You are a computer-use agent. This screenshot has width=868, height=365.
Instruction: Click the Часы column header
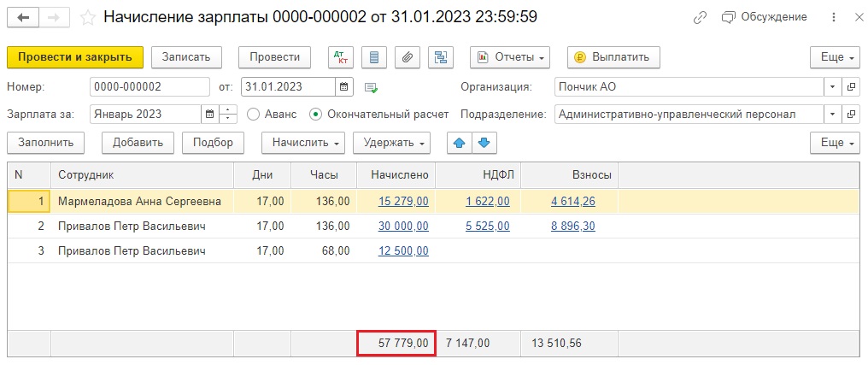(x=324, y=175)
